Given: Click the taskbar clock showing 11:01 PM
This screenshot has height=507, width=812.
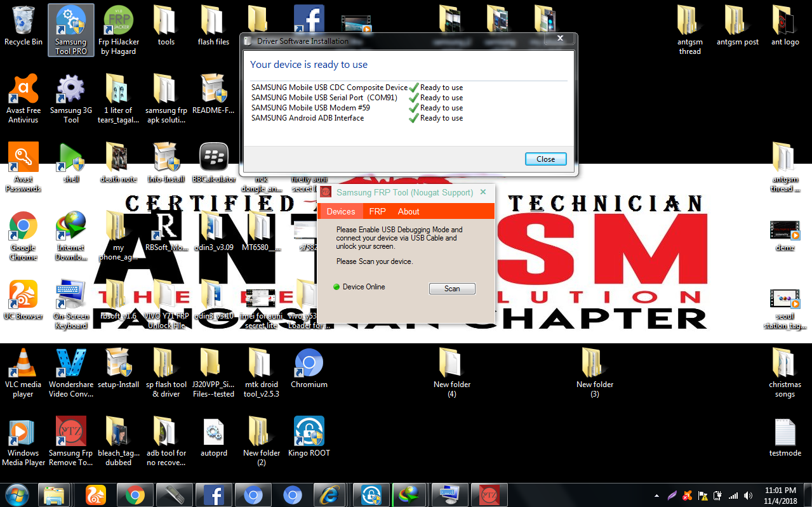Looking at the screenshot, I should pyautogui.click(x=780, y=495).
